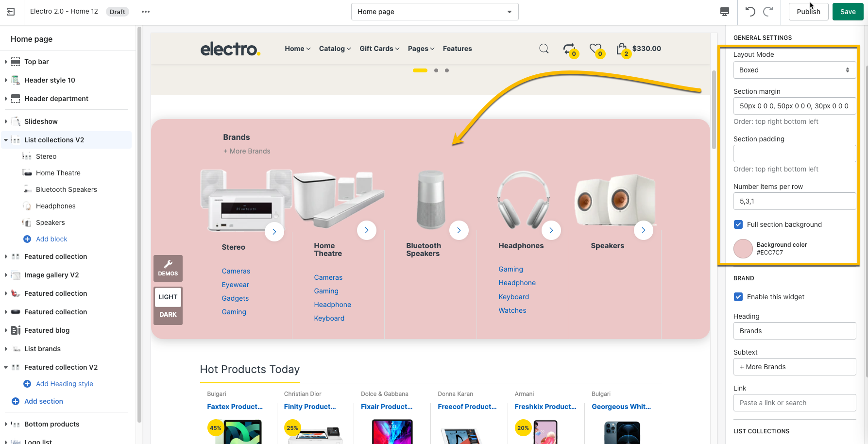868x444 pixels.
Task: Open the wishlist heart icon
Action: (596, 49)
